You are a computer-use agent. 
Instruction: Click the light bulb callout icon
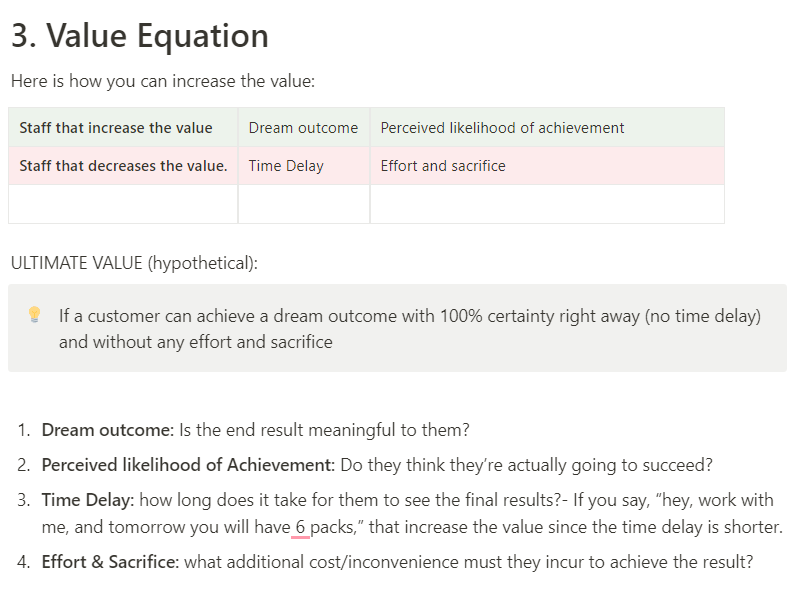(x=34, y=314)
